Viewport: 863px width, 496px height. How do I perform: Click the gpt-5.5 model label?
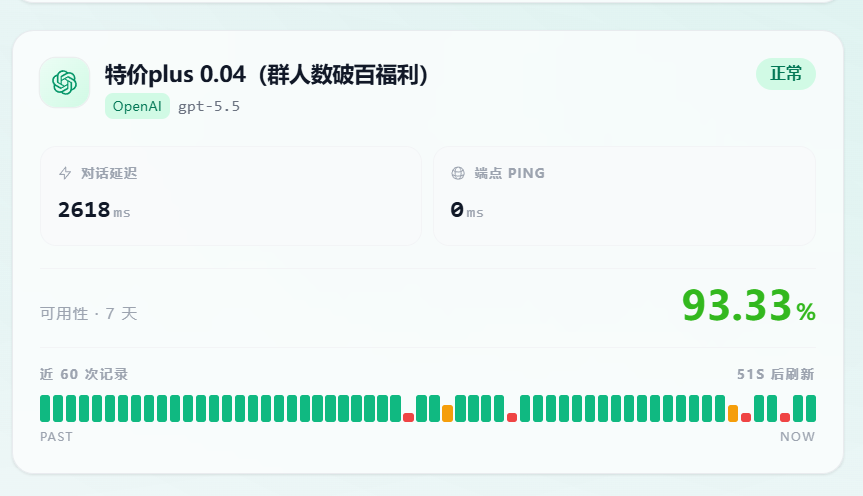pyautogui.click(x=209, y=106)
